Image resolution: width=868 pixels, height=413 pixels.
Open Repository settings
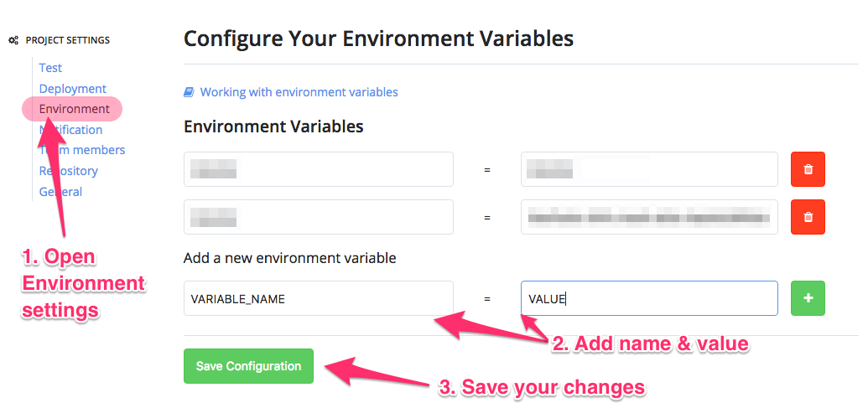pos(68,171)
